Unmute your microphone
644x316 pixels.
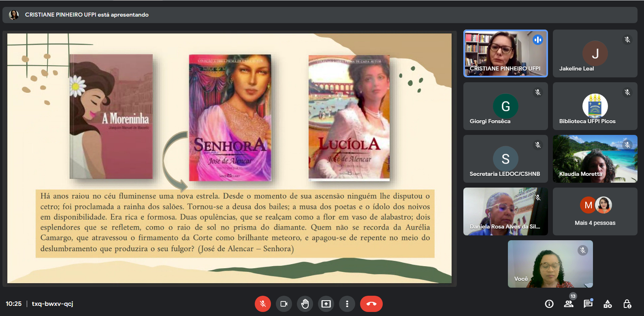click(262, 304)
